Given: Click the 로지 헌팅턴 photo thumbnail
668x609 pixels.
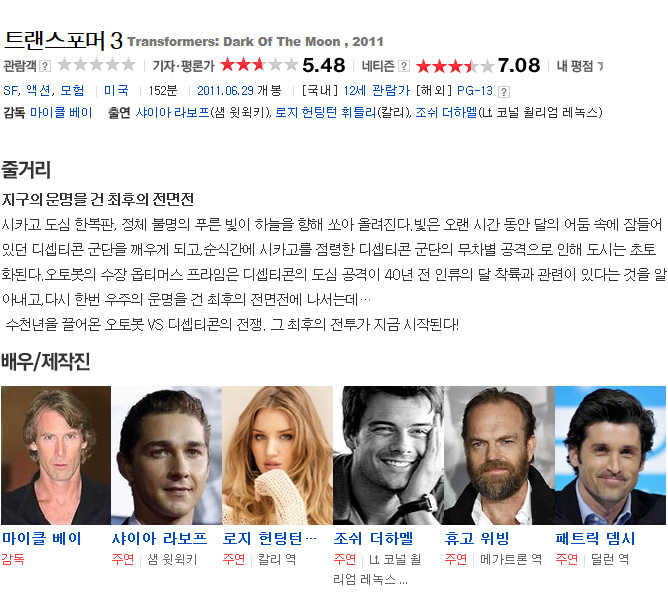Looking at the screenshot, I should click(x=277, y=455).
